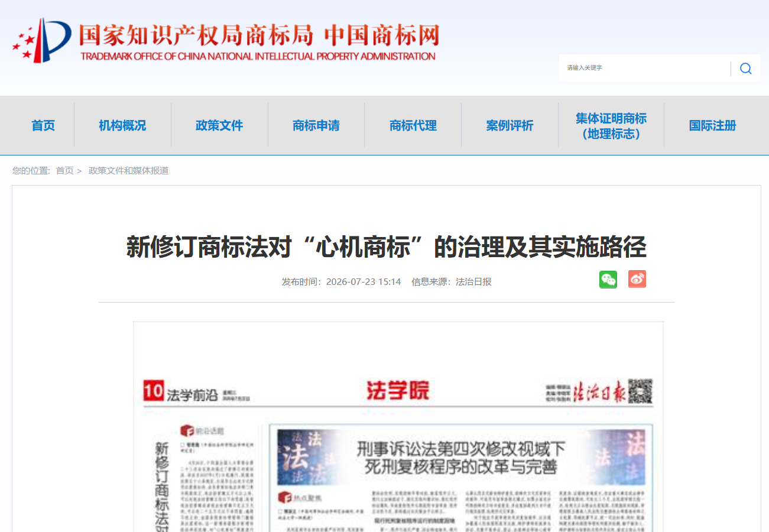Focus the keyword search input field
The image size is (769, 532).
[645, 68]
